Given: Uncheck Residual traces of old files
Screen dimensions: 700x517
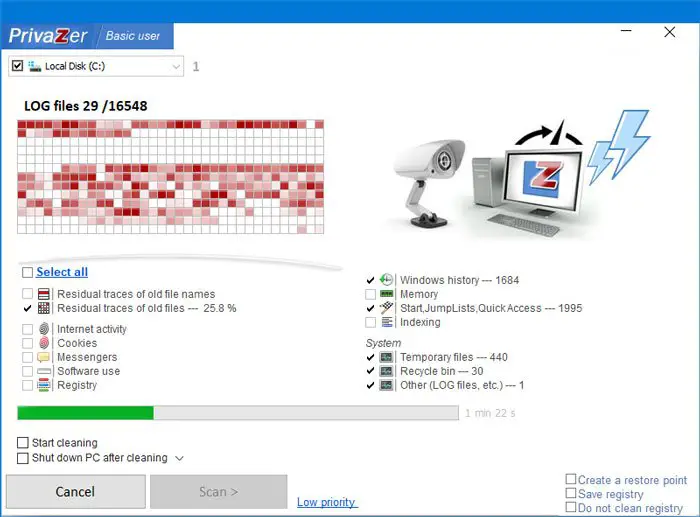Looking at the screenshot, I should pos(27,308).
